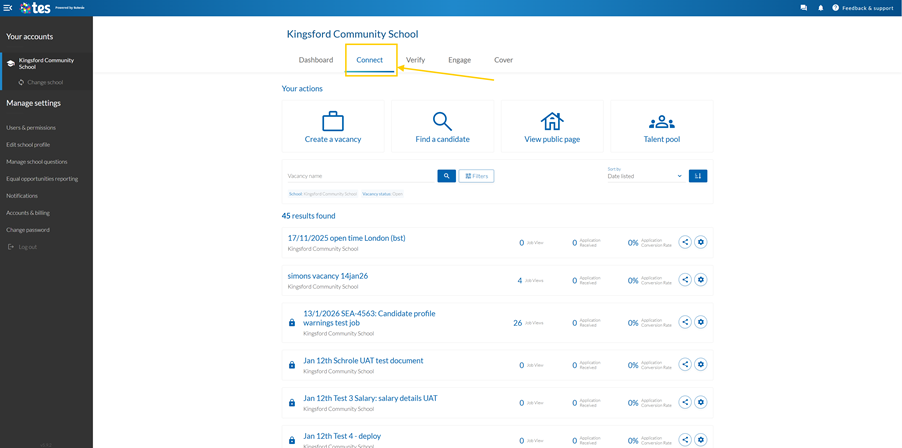Screen dimensions: 902x448
Task: Open settings gear for simons vacancy 14jan26
Action: (x=700, y=280)
